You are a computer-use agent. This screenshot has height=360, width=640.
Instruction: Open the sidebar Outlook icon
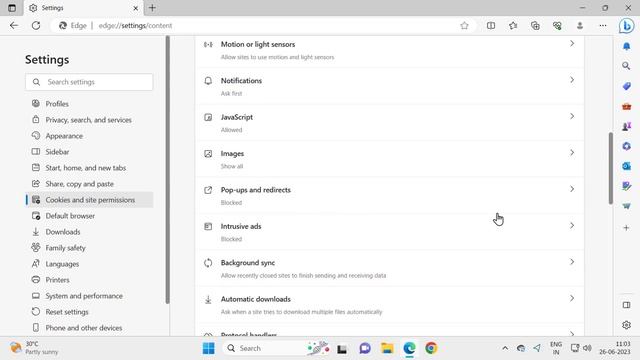(626, 166)
